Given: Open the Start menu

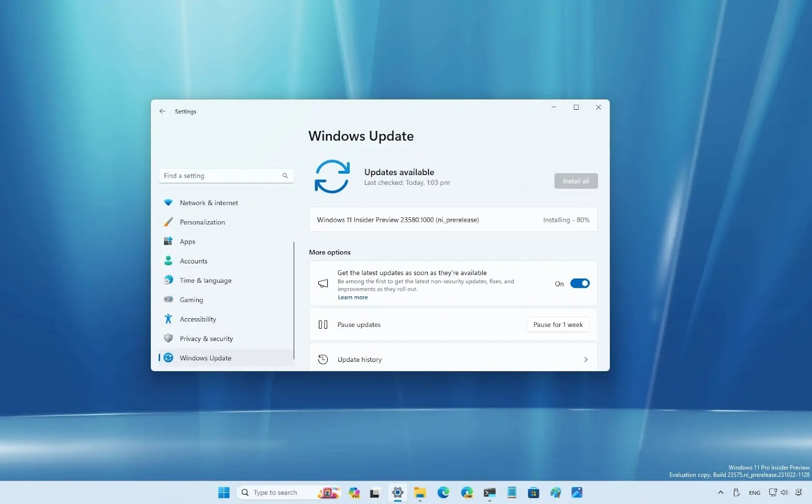Looking at the screenshot, I should pos(224,492).
